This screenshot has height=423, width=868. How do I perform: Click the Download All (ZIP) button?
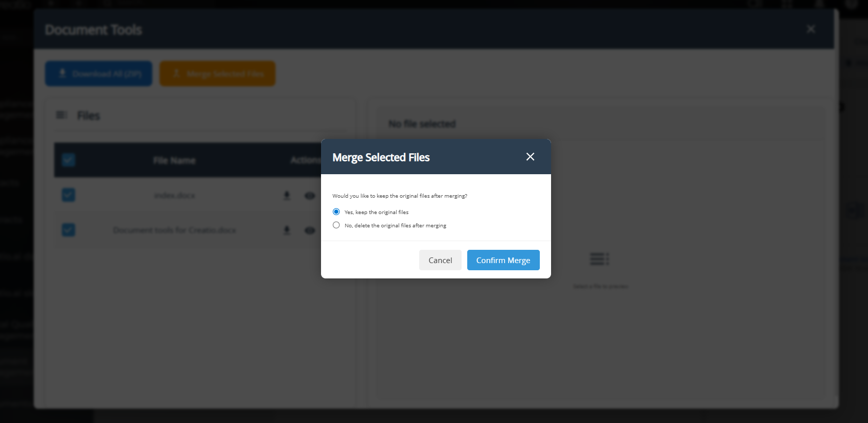tap(99, 74)
